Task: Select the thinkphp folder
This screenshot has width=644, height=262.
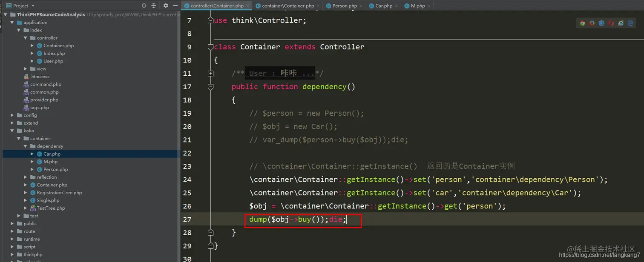Action: coord(33,254)
